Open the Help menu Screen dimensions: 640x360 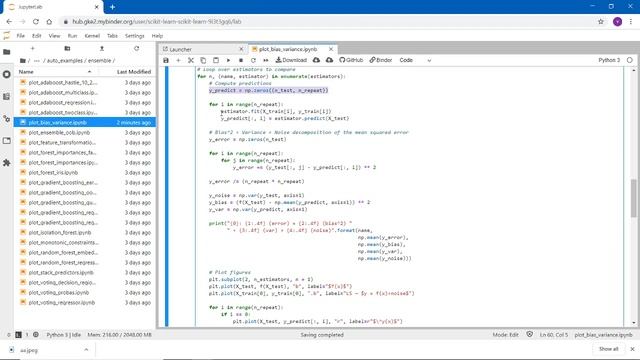[x=157, y=36]
